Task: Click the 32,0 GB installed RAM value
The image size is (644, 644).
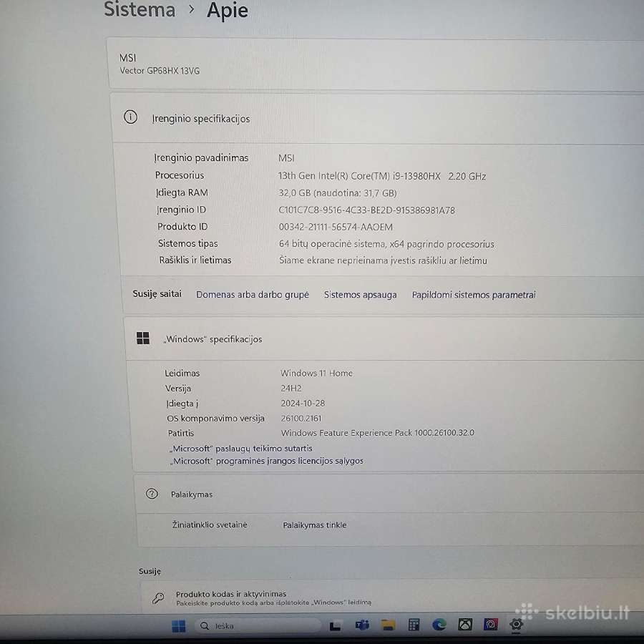Action: click(338, 193)
